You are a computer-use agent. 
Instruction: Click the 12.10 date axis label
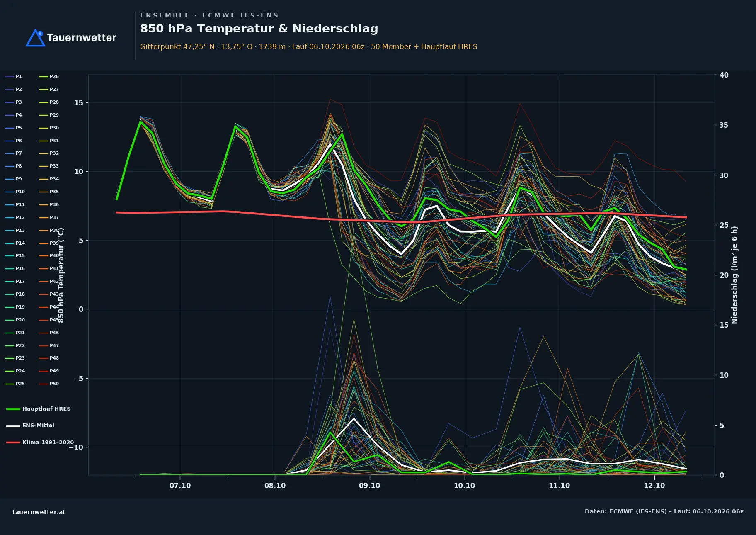tap(654, 486)
